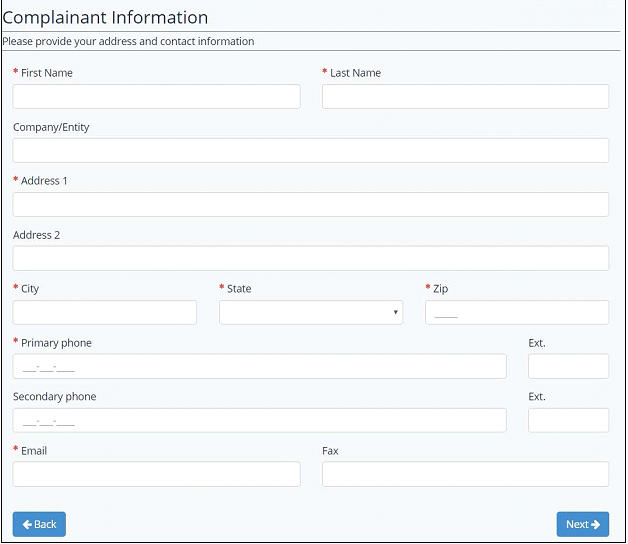Click the Next button
628x544 pixels.
[x=582, y=524]
